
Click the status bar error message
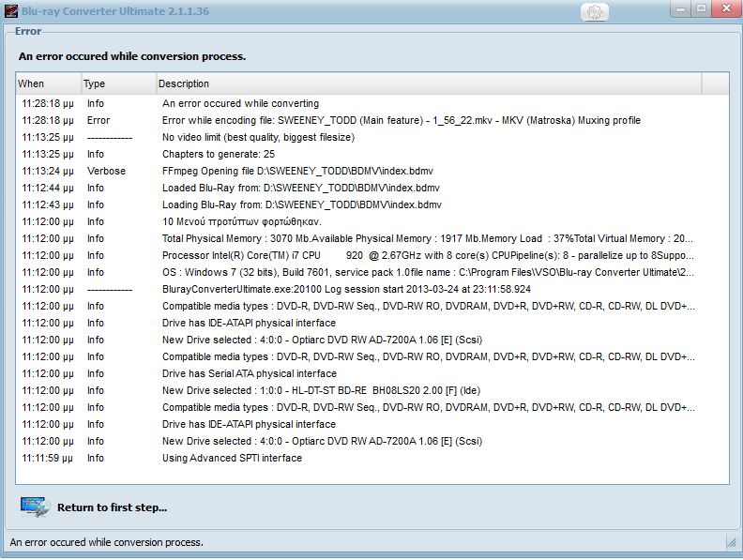pos(107,542)
